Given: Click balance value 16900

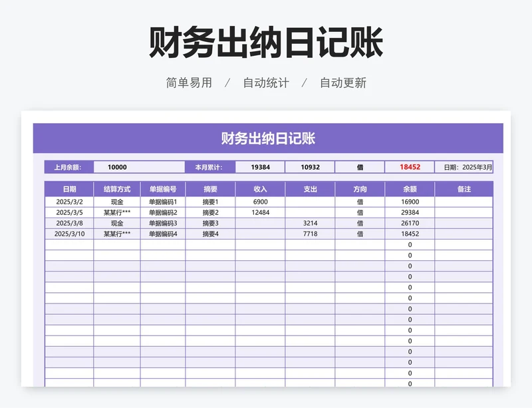Looking at the screenshot, I should pos(410,202).
